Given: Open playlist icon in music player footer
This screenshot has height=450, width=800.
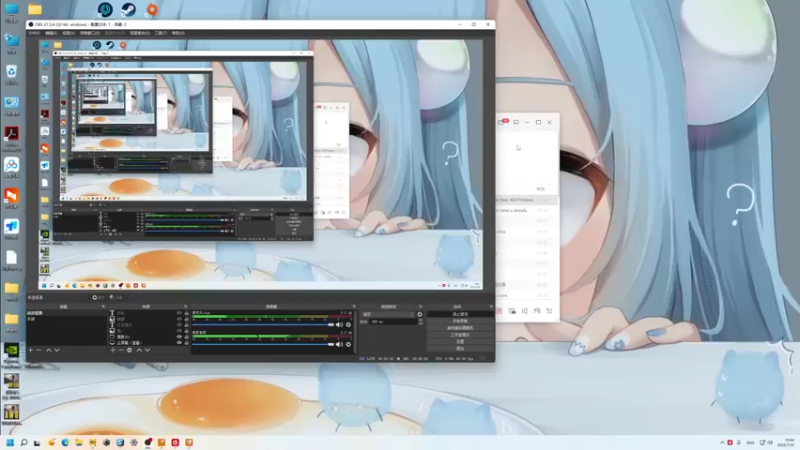Looking at the screenshot, I should coord(549,311).
